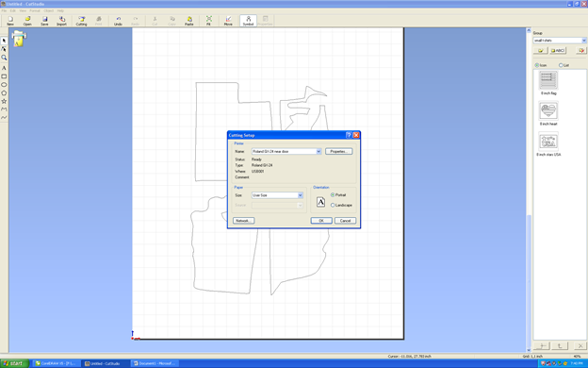
Task: Click the canvas vertical scrollbar up arrow
Action: [x=529, y=30]
